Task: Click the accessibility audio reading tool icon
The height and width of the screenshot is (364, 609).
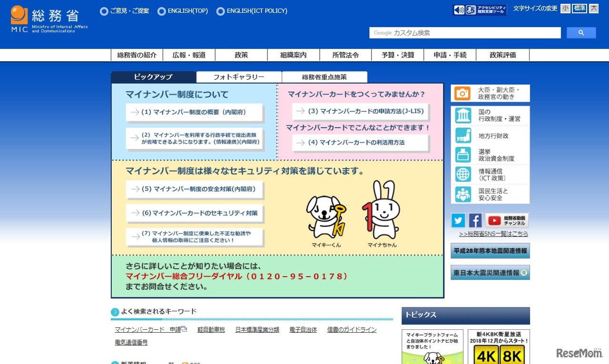Action: [458, 9]
